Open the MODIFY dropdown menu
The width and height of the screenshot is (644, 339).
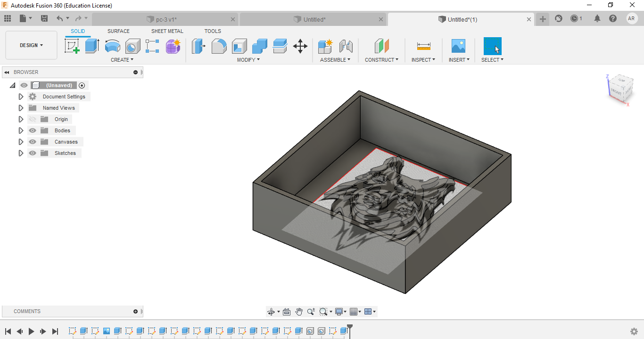point(248,60)
